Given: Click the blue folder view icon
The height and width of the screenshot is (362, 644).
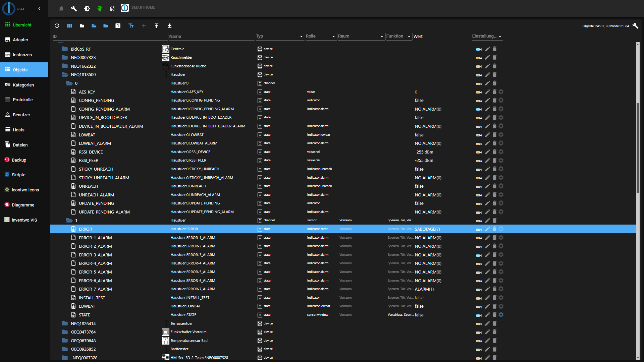Looking at the screenshot, I should point(106,26).
